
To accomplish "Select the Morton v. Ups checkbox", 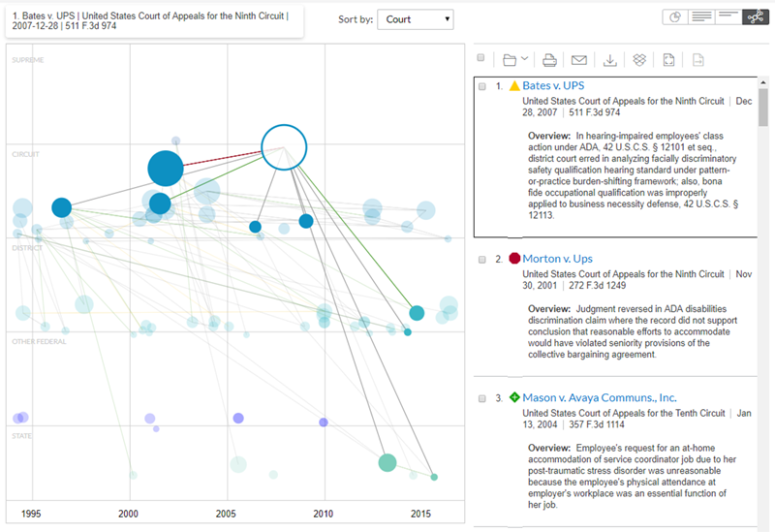I will (x=481, y=259).
